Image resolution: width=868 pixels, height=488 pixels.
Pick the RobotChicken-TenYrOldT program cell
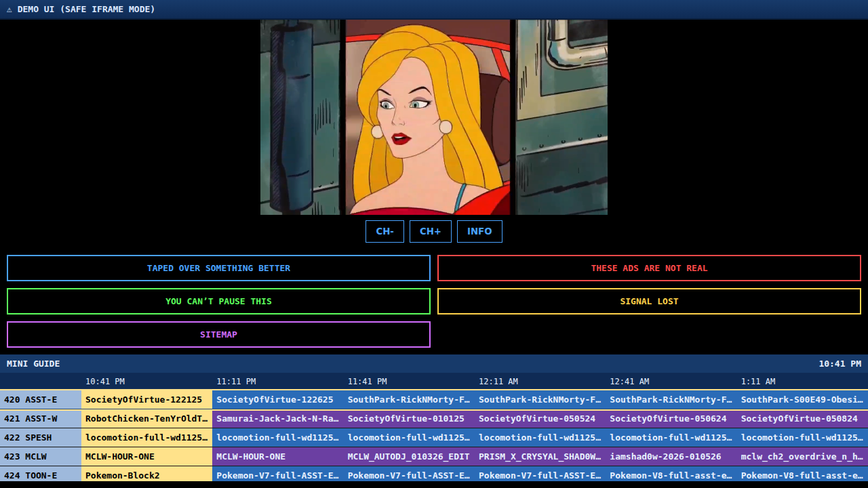pyautogui.click(x=146, y=418)
